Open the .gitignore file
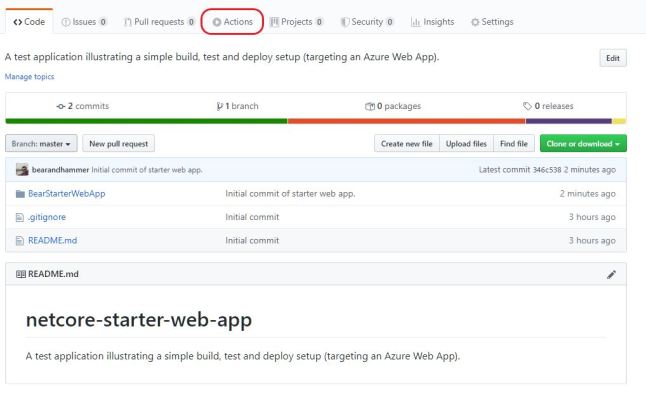 point(47,217)
